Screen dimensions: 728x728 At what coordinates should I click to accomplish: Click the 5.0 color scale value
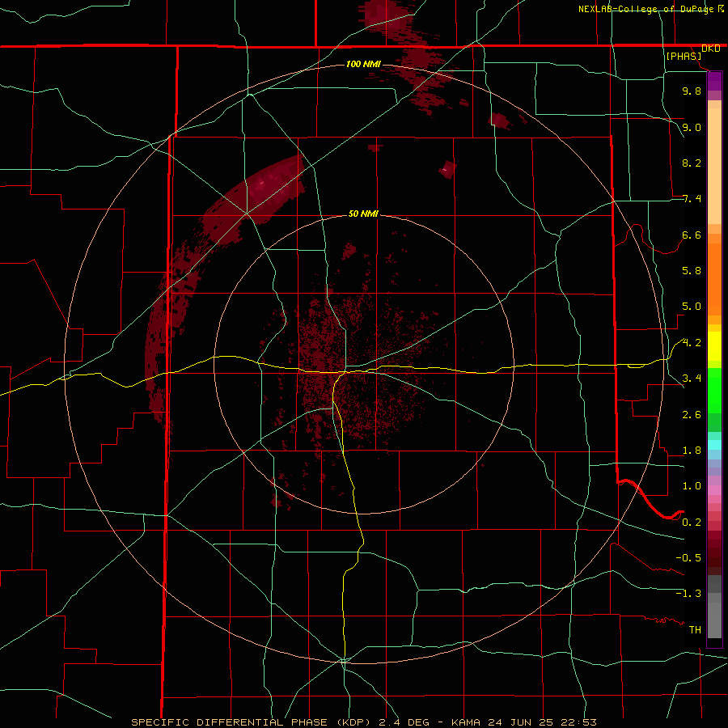[x=692, y=307]
